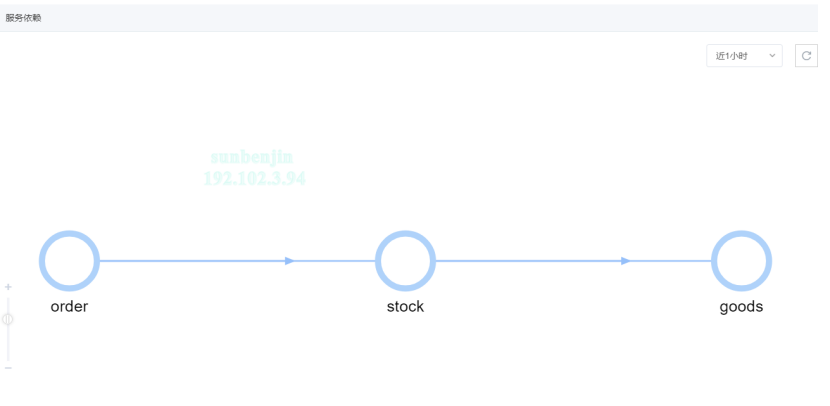Click the goods node label text
The image size is (830, 406).
tap(741, 307)
